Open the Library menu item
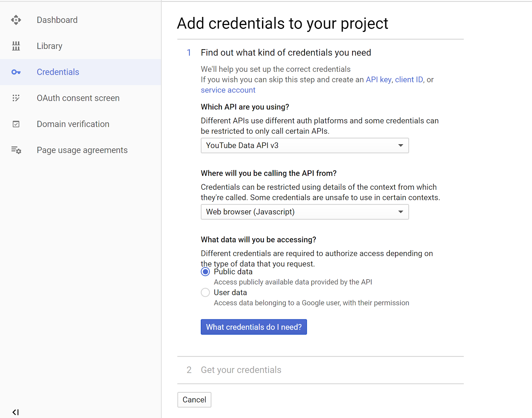 [50, 46]
